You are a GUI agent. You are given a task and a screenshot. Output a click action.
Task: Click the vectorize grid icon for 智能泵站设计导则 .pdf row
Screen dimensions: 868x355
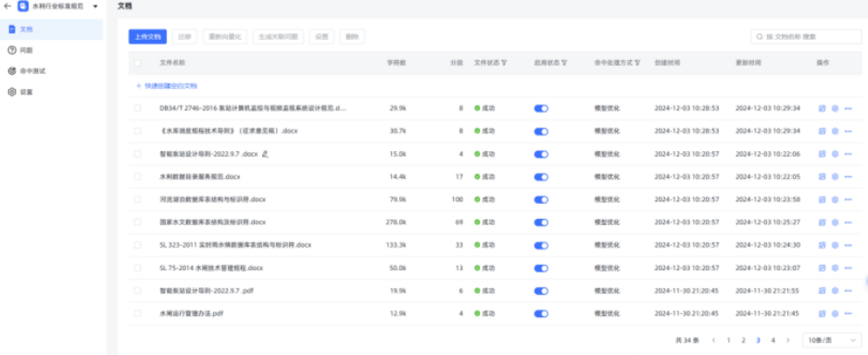[823, 291]
